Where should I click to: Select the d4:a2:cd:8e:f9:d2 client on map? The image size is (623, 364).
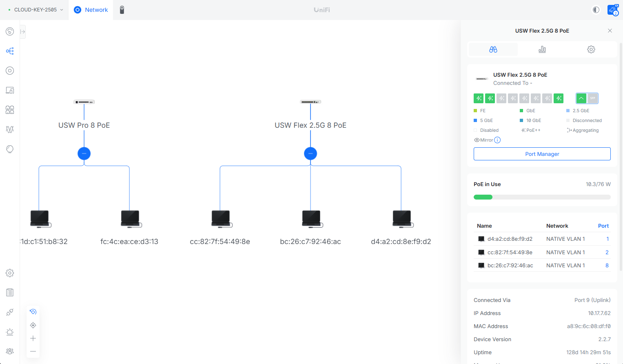402,219
